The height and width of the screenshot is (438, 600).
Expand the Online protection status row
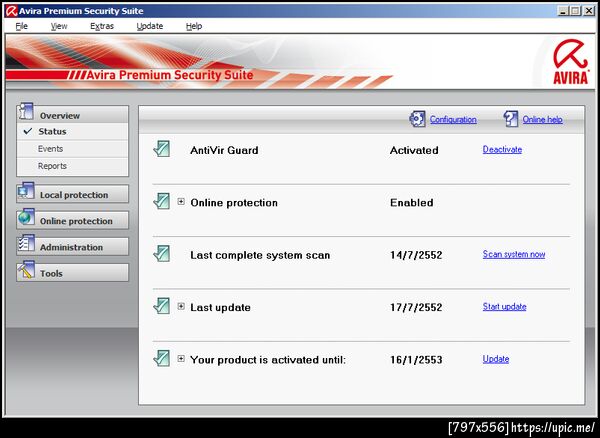tap(181, 202)
